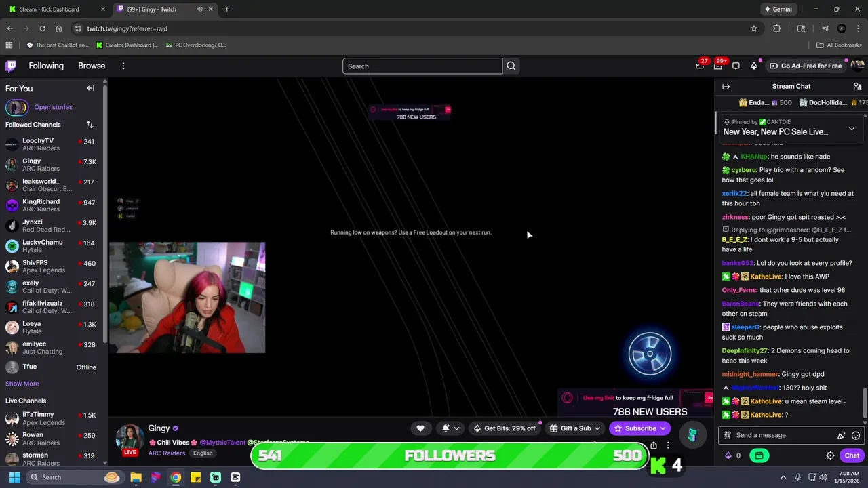Open Chrome extensions puzzle icon

click(x=777, y=28)
